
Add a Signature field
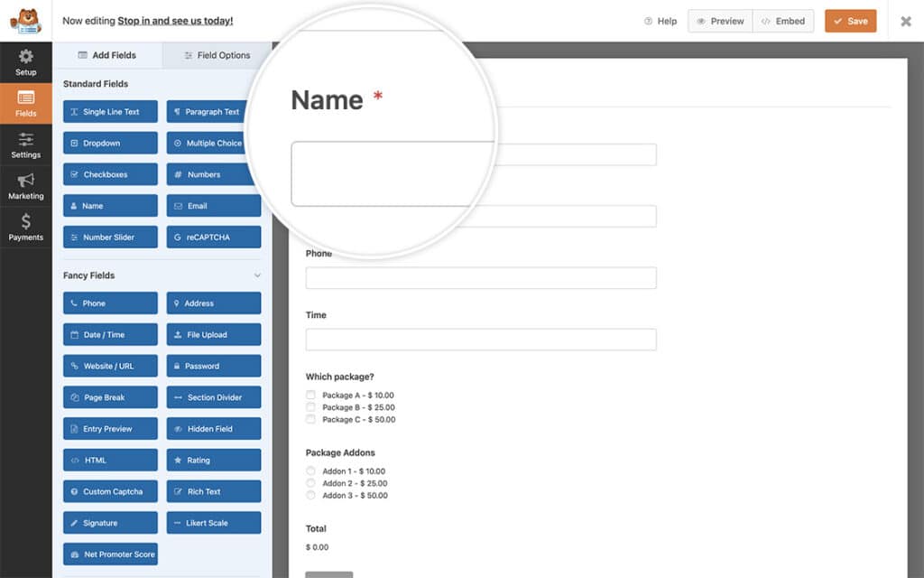[109, 522]
